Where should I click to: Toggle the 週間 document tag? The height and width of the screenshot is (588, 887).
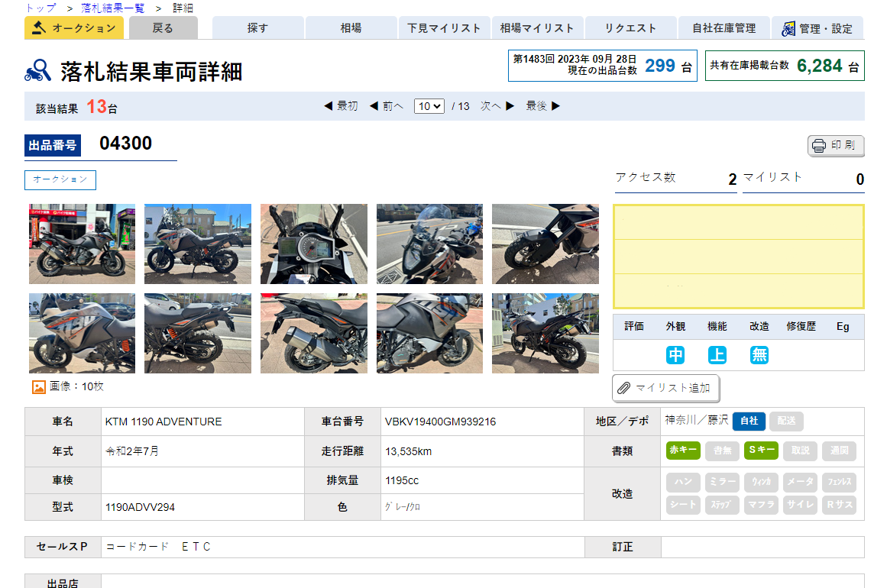[x=839, y=451]
